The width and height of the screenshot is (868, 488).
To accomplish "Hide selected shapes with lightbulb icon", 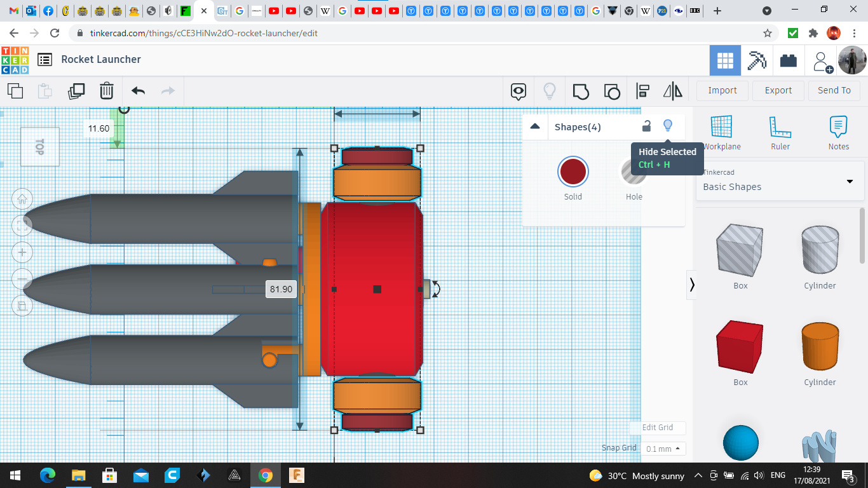I will [x=667, y=126].
